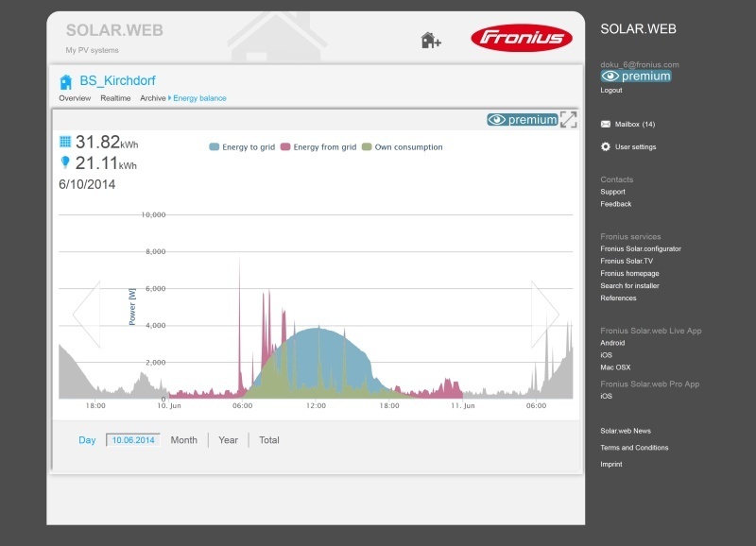
Task: Open Mailbox (14)
Action: point(635,125)
